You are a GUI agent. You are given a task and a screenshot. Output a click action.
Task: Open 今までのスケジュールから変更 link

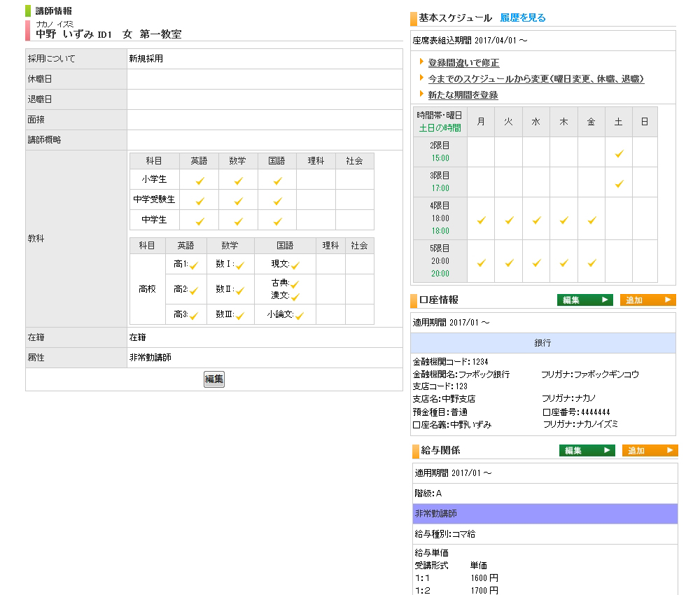click(535, 79)
